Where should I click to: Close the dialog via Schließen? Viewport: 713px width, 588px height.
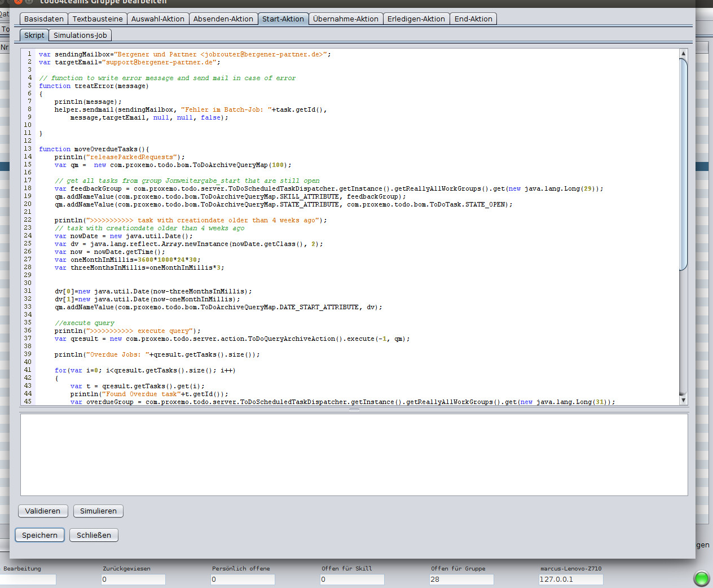94,535
